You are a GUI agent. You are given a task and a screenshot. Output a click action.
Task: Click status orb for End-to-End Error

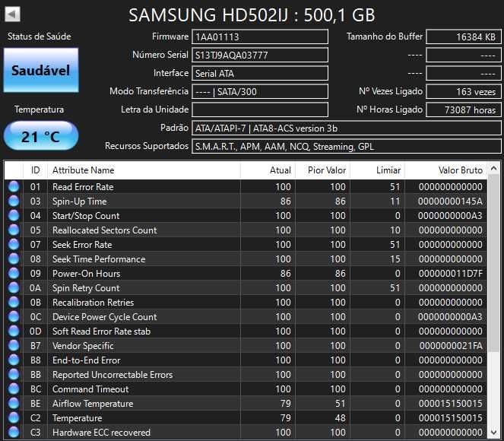(x=14, y=360)
